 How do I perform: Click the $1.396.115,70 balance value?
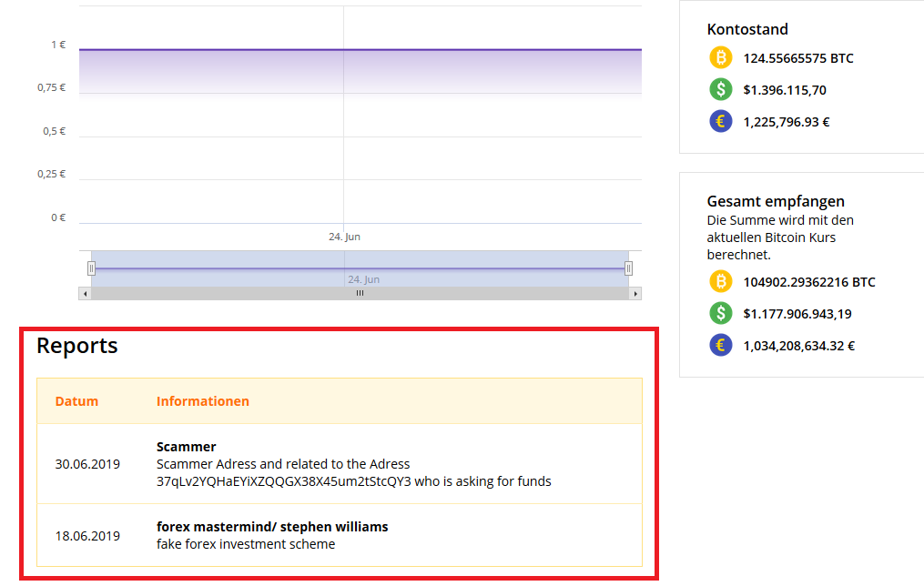(x=785, y=90)
